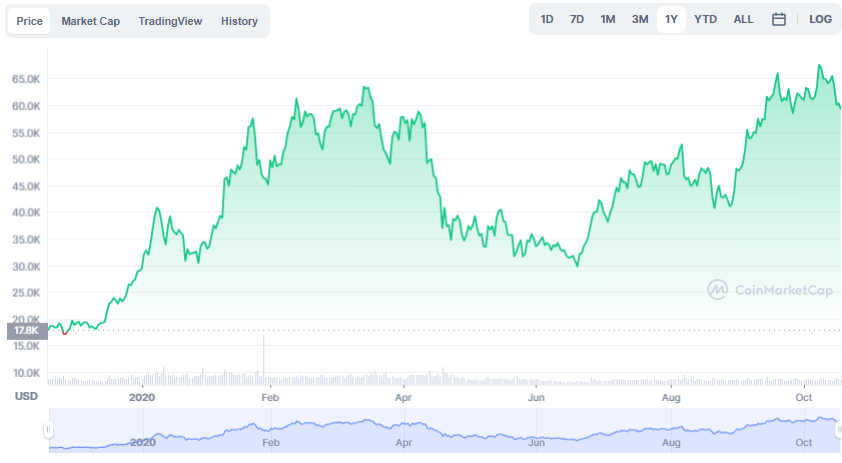Open the TradingView tab
Viewport: 842px width, 463px height.
coord(170,21)
